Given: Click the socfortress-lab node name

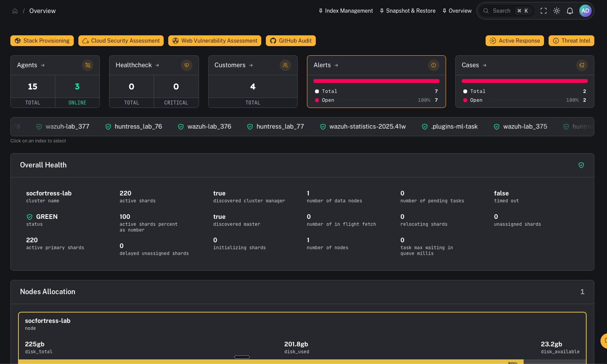Looking at the screenshot, I should (48, 321).
